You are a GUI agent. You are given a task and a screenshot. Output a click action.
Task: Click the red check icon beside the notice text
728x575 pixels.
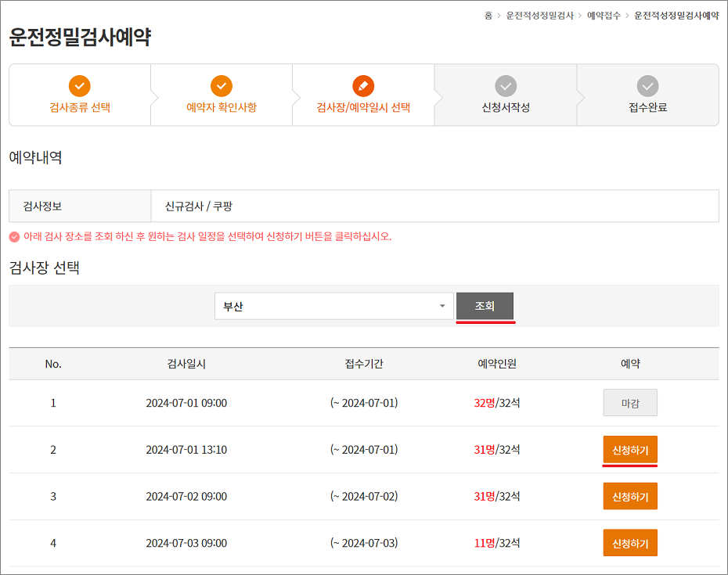(14, 237)
